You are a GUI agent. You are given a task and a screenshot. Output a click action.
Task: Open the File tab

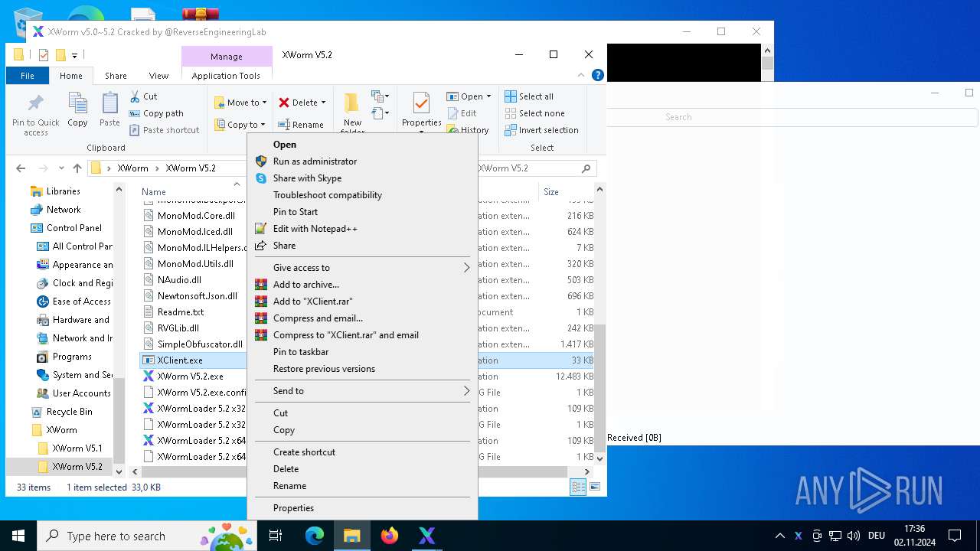(28, 76)
